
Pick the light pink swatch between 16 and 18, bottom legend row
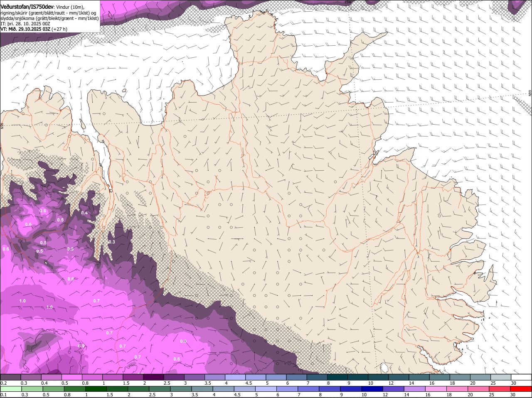437,389
